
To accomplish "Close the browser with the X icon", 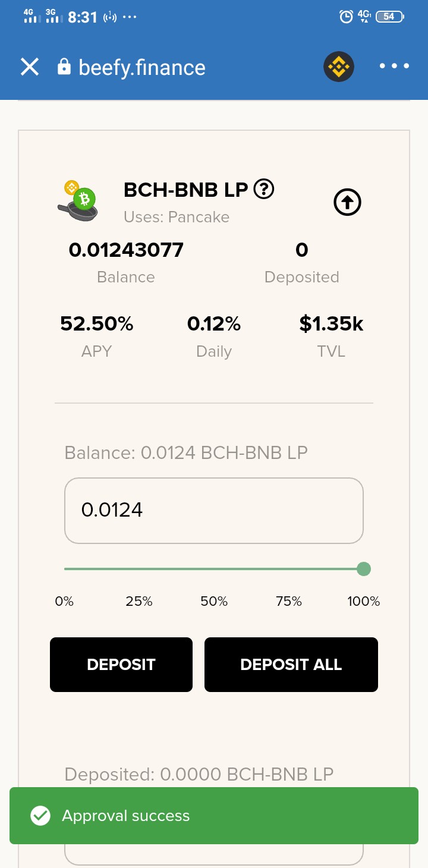I will [30, 67].
